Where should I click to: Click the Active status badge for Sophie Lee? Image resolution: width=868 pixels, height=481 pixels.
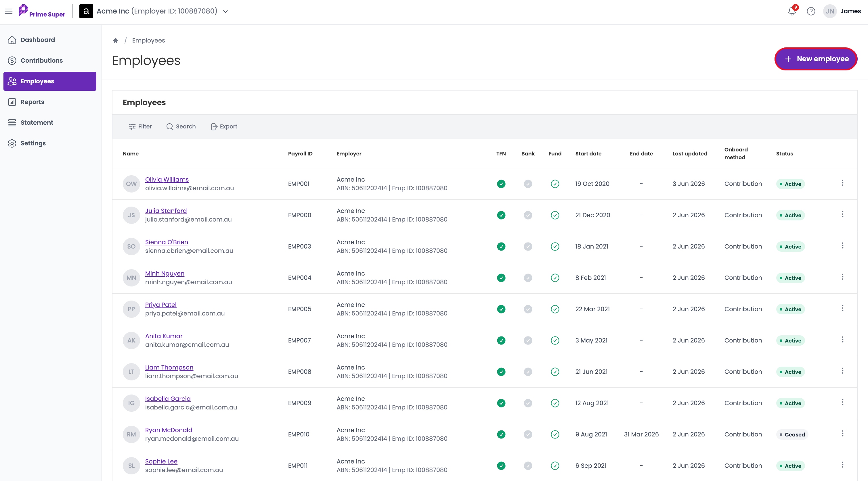[x=790, y=465]
